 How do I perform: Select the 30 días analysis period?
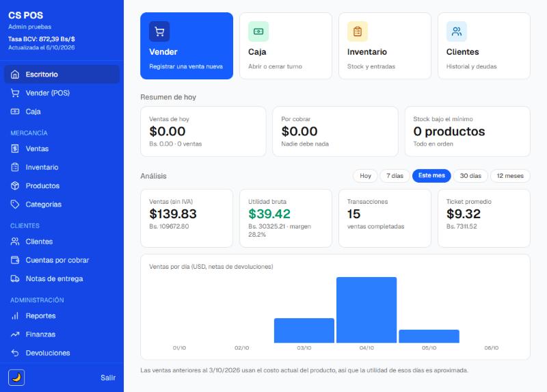(470, 176)
